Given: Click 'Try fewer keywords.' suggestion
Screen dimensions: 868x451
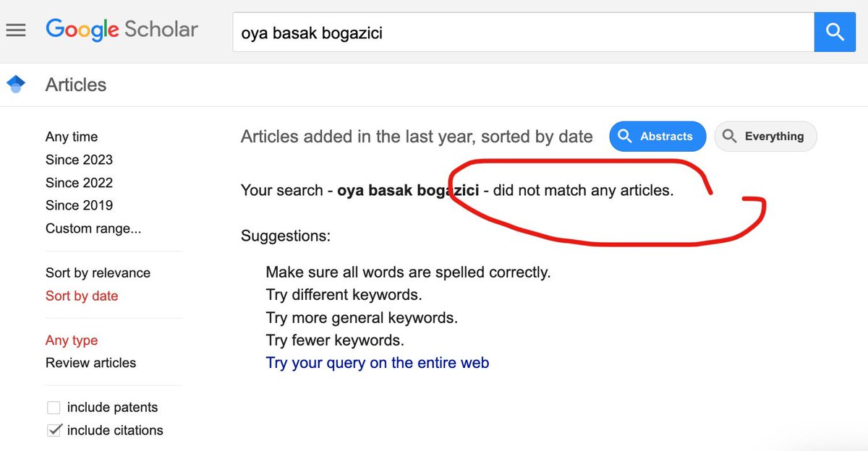Looking at the screenshot, I should point(335,340).
